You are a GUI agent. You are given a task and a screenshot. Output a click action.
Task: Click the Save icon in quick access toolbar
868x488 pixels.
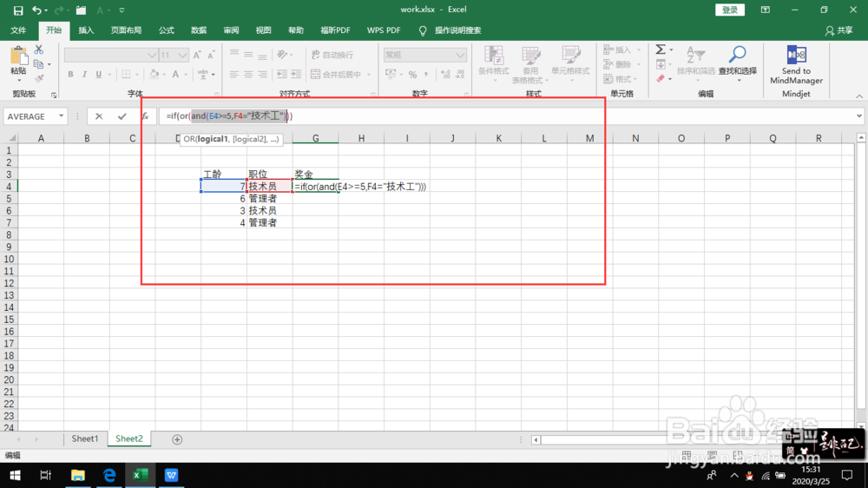(17, 10)
